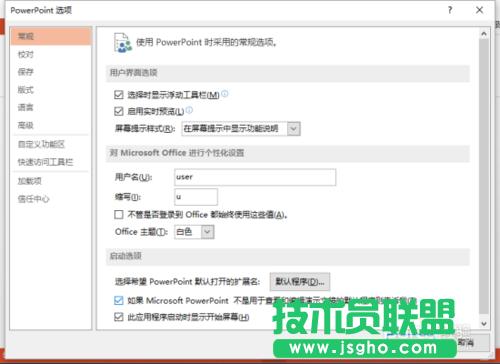This screenshot has height=364, width=500.
Task: Click the info icon beside 启用实时预览
Action: pyautogui.click(x=189, y=110)
